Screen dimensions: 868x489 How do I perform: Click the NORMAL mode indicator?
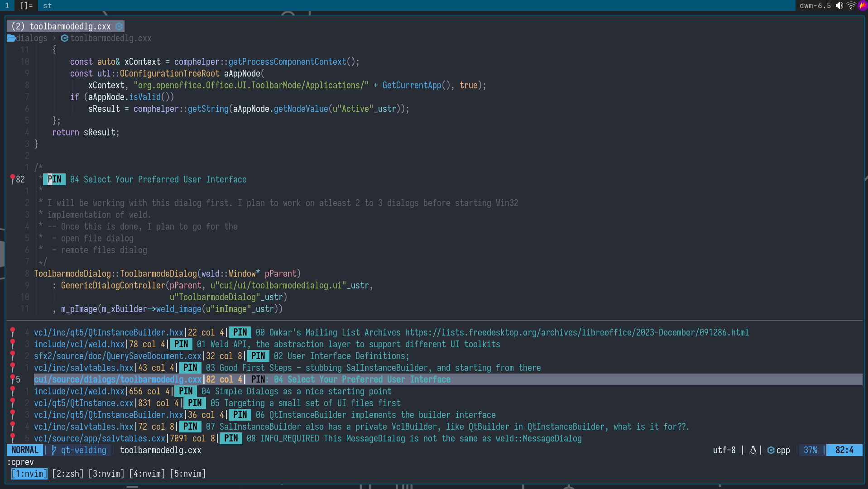click(x=25, y=450)
